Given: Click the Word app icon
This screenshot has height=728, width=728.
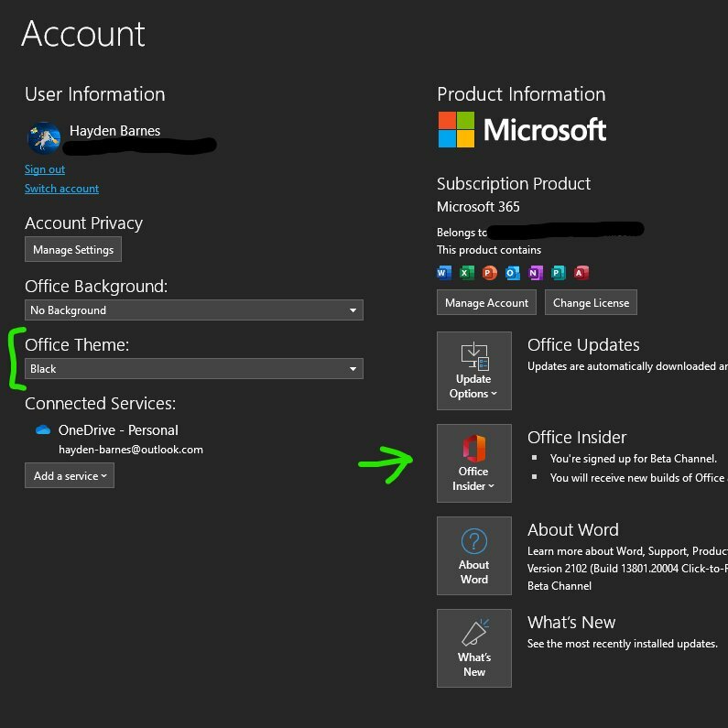Looking at the screenshot, I should coord(444,273).
